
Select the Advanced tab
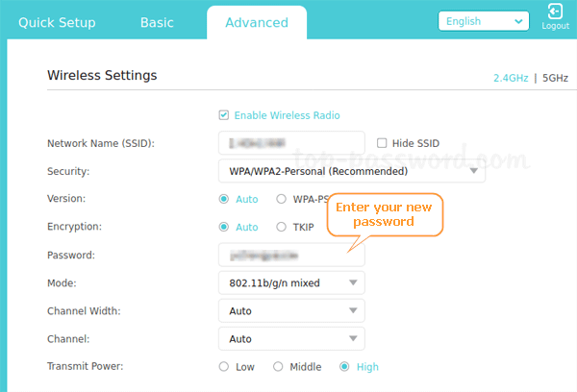pyautogui.click(x=256, y=22)
